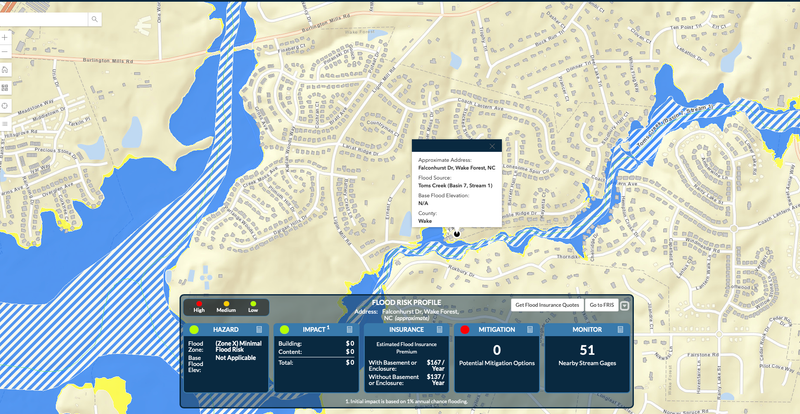Click the red High legend dot
This screenshot has width=800, height=414.
click(199, 304)
